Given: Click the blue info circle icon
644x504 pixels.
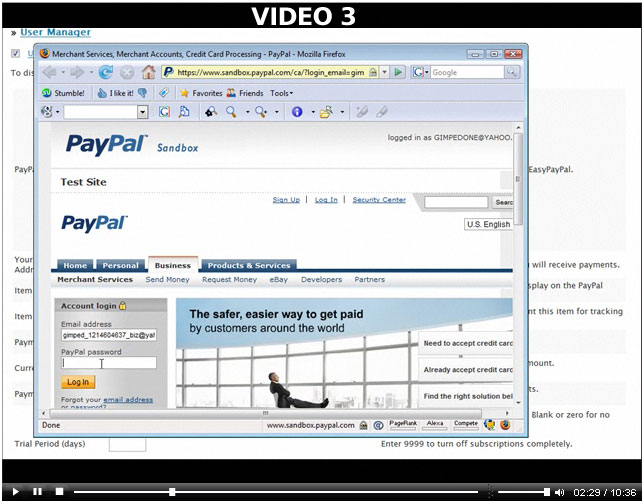Looking at the screenshot, I should [x=297, y=112].
